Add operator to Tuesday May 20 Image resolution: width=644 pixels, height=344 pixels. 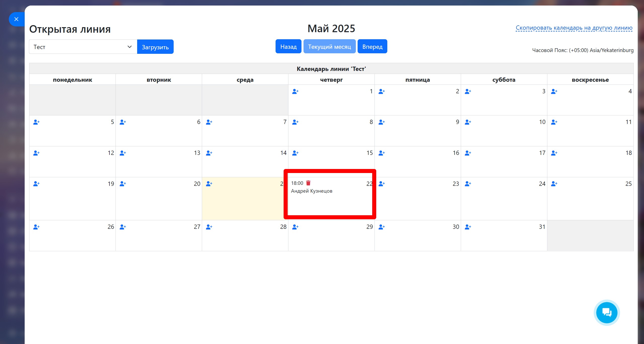point(123,184)
